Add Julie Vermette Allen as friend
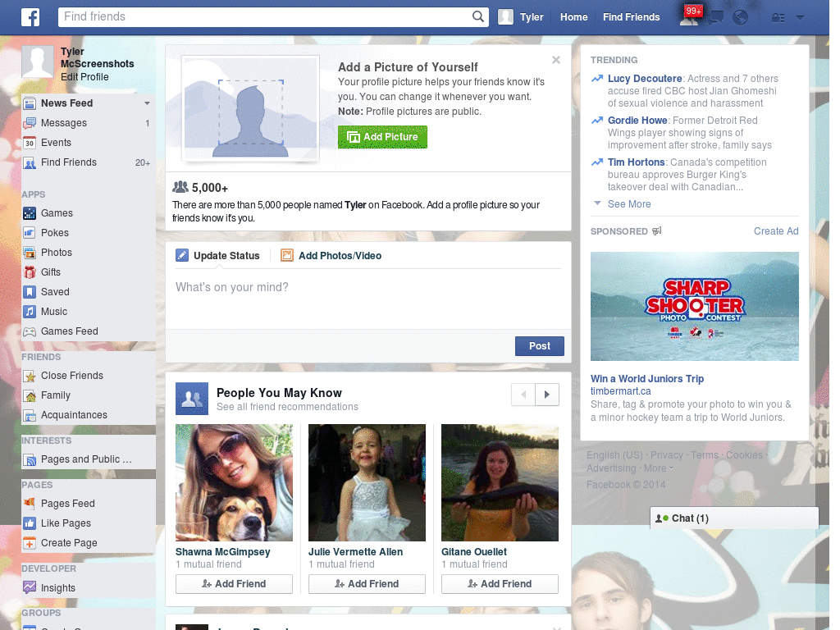 [x=367, y=584]
